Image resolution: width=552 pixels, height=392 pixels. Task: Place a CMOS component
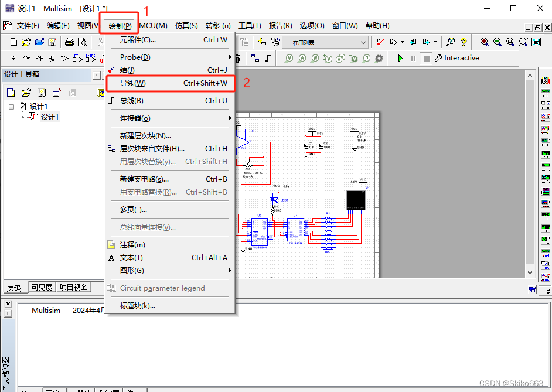pos(90,58)
